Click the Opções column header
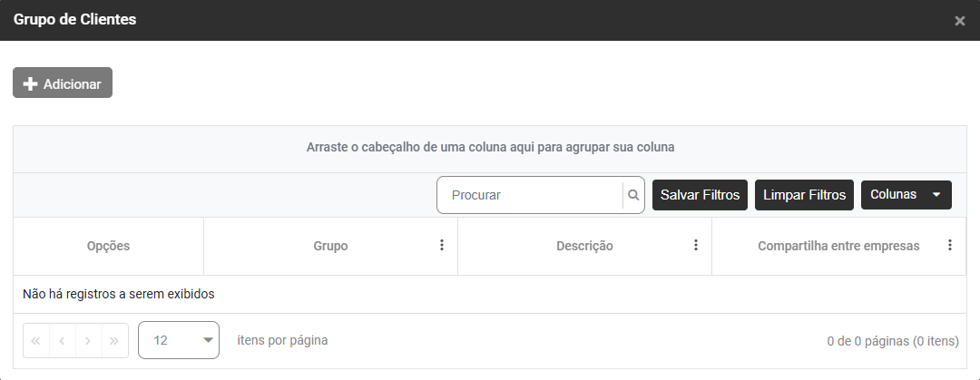Screen dimensions: 980x380 [x=108, y=246]
